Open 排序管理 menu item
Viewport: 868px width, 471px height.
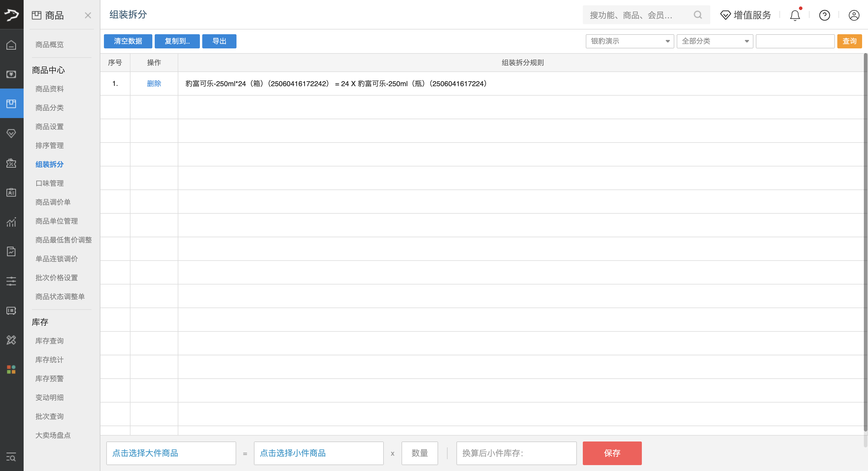[x=50, y=145]
